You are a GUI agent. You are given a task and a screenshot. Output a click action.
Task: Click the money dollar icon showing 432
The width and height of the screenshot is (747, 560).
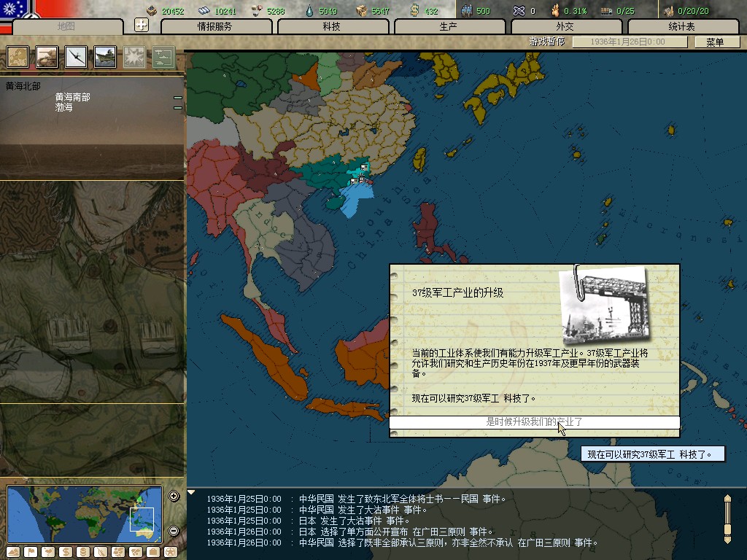(x=414, y=10)
